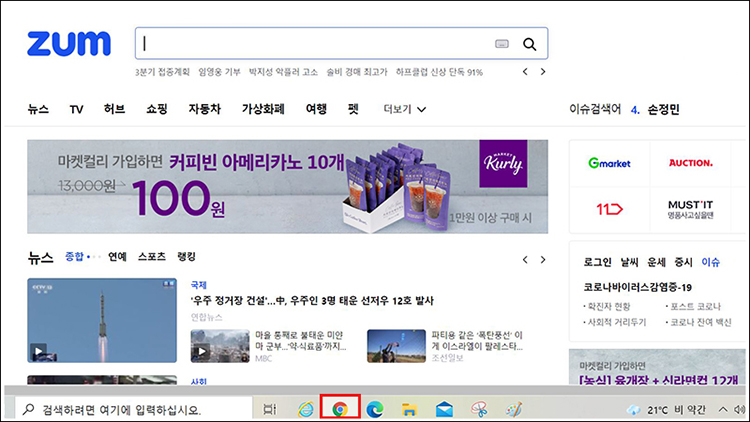This screenshot has width=750, height=422.
Task: Launch Microsoft Edge from taskbar
Action: click(375, 410)
